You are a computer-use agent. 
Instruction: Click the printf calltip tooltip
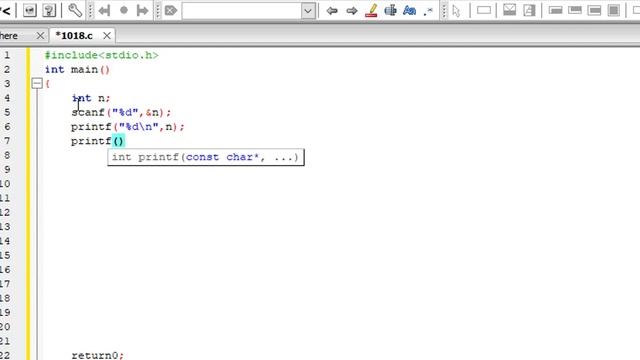pos(206,157)
